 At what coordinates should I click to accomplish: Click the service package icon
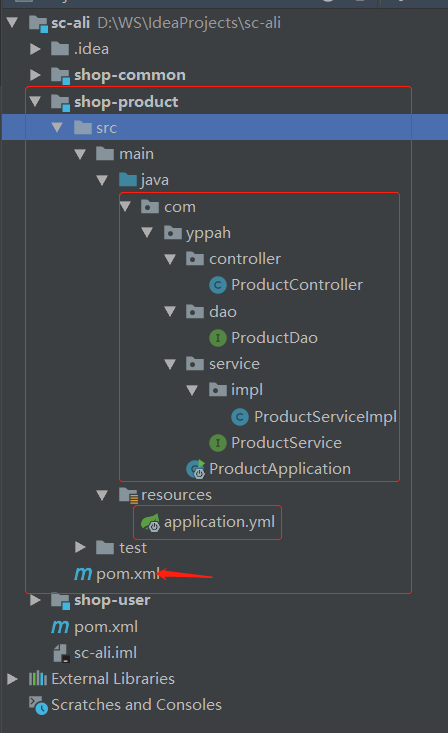click(195, 363)
